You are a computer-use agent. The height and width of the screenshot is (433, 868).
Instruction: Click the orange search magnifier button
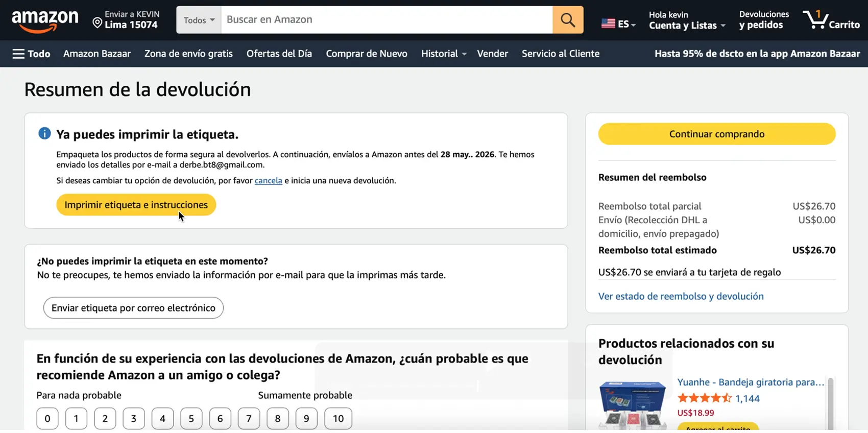[x=568, y=20]
